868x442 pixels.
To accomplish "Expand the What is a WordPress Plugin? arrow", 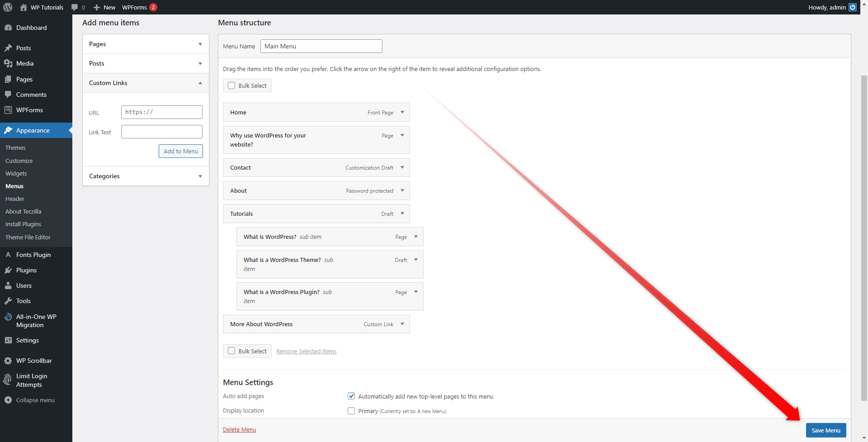I will click(x=416, y=292).
